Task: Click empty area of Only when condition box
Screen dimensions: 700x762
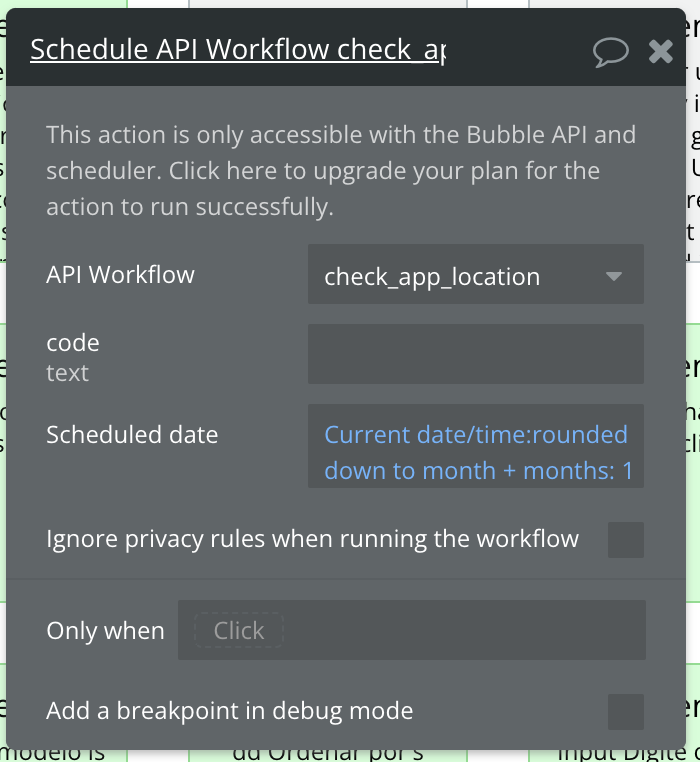Action: point(460,631)
